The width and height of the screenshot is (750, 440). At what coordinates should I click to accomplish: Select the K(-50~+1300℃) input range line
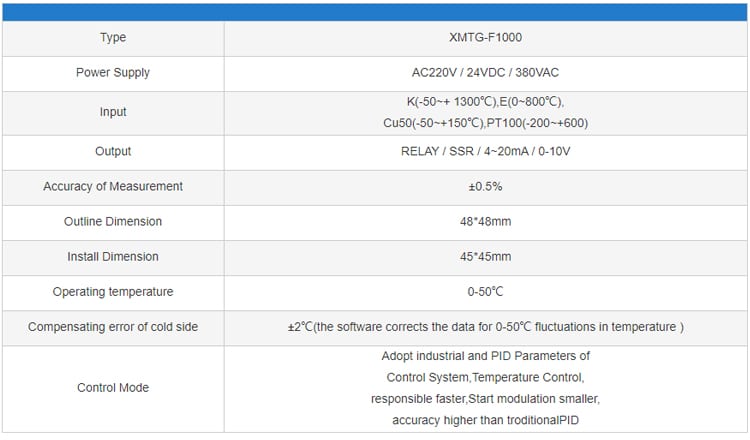coord(485,102)
